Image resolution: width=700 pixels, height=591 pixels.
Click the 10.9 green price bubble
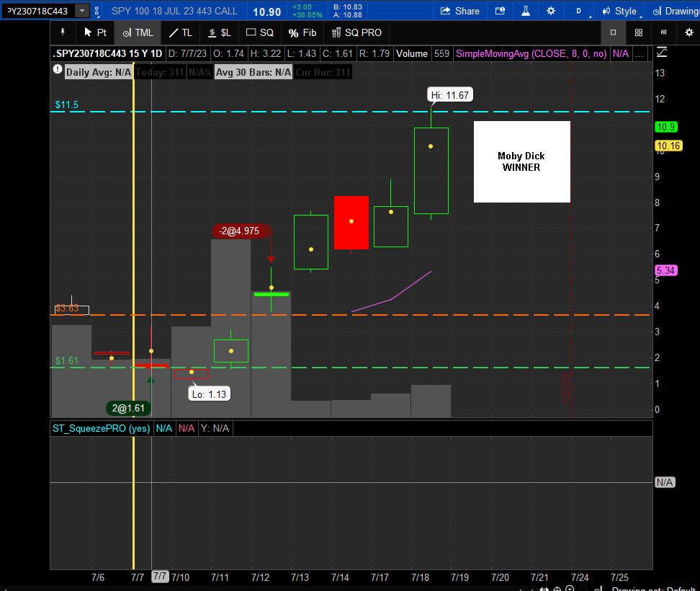[x=665, y=127]
